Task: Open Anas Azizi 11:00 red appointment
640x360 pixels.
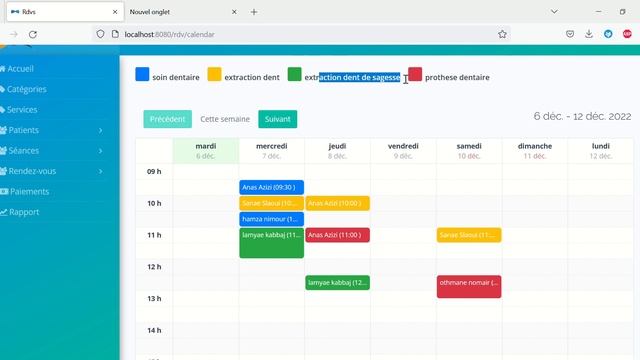Action: pos(338,235)
